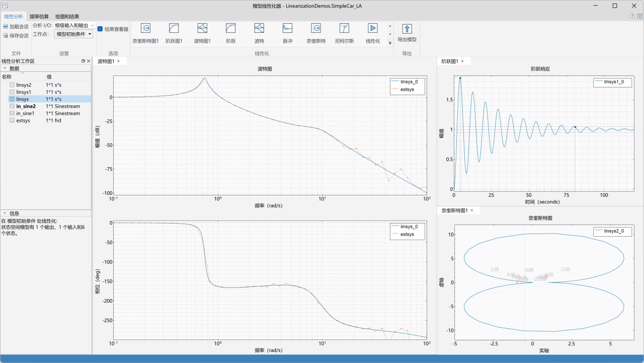644x363 pixels.
Task: Open the 工作点 模型初始条件 dropdown
Action: (x=74, y=34)
